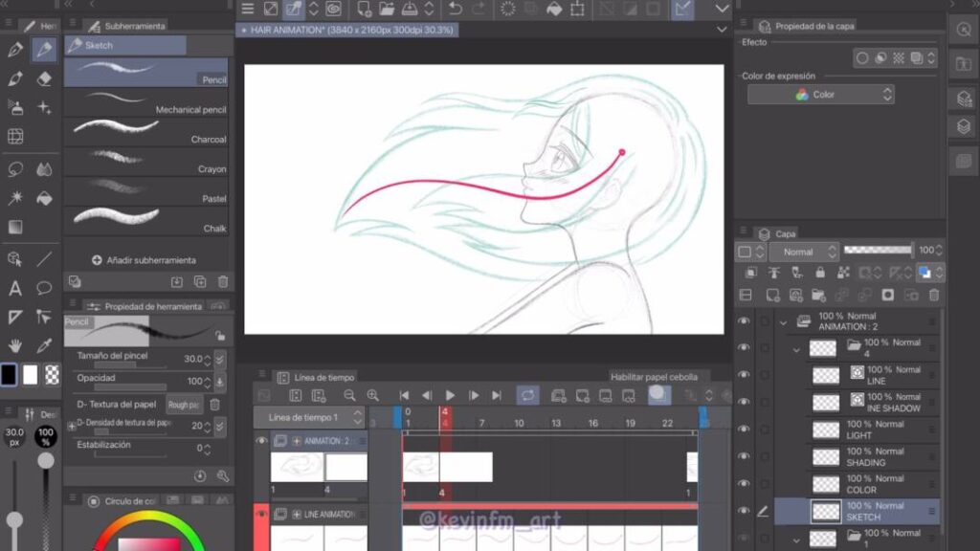The height and width of the screenshot is (551, 980).
Task: Click the Redo arrow in the command bar
Action: click(x=479, y=9)
